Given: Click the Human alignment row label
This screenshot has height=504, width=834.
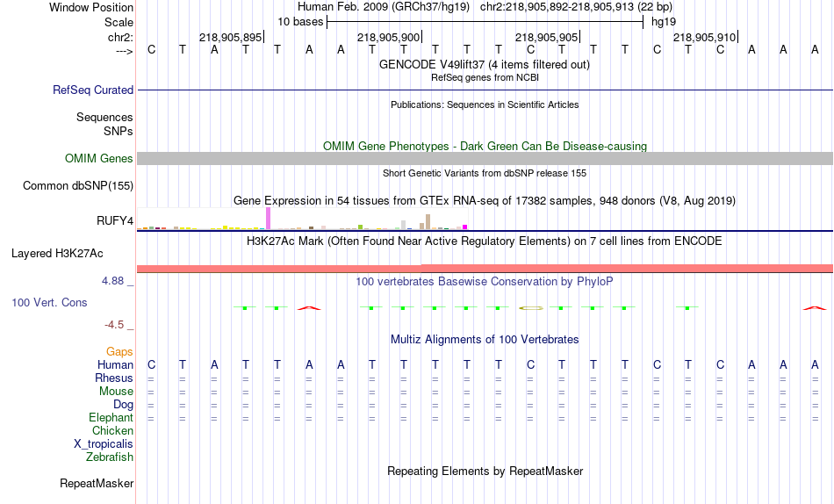Looking at the screenshot, I should tap(115, 364).
